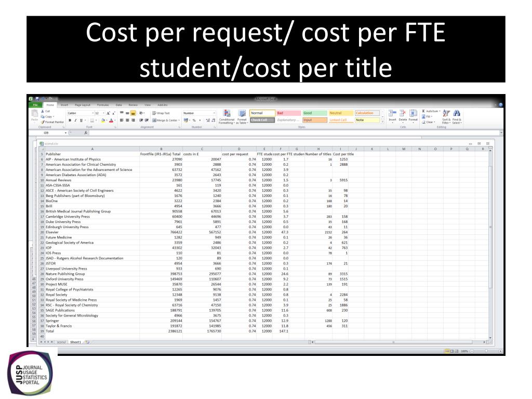
Task: Apply the font color red A icon
Action: tap(111, 121)
